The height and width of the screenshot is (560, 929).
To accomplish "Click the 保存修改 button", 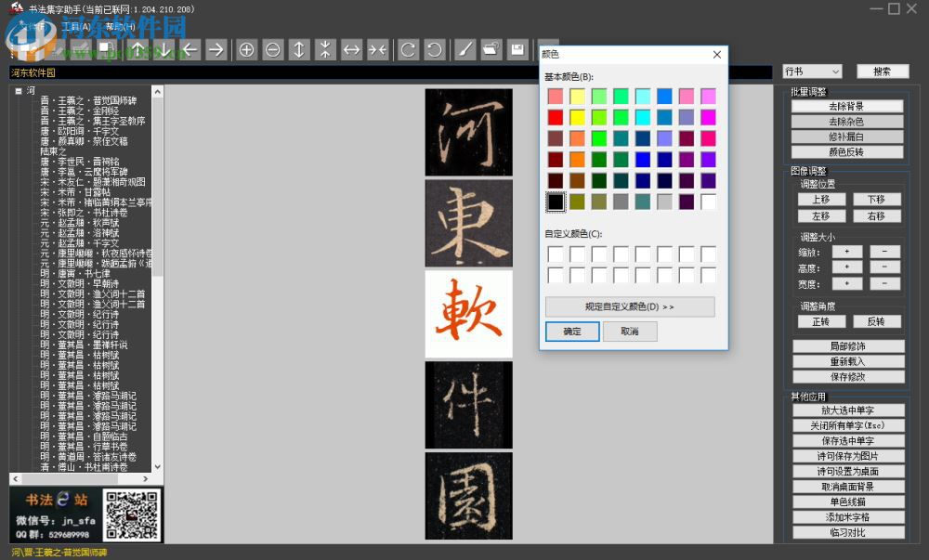I will [x=848, y=377].
